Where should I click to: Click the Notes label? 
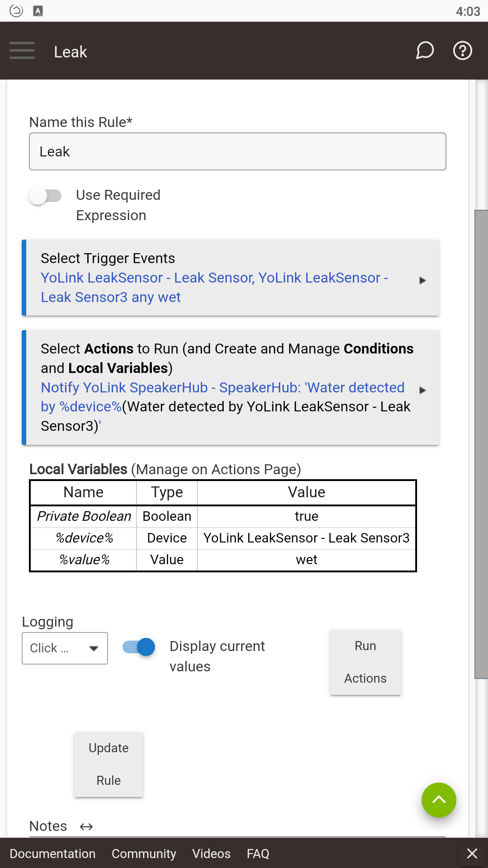coord(48,826)
